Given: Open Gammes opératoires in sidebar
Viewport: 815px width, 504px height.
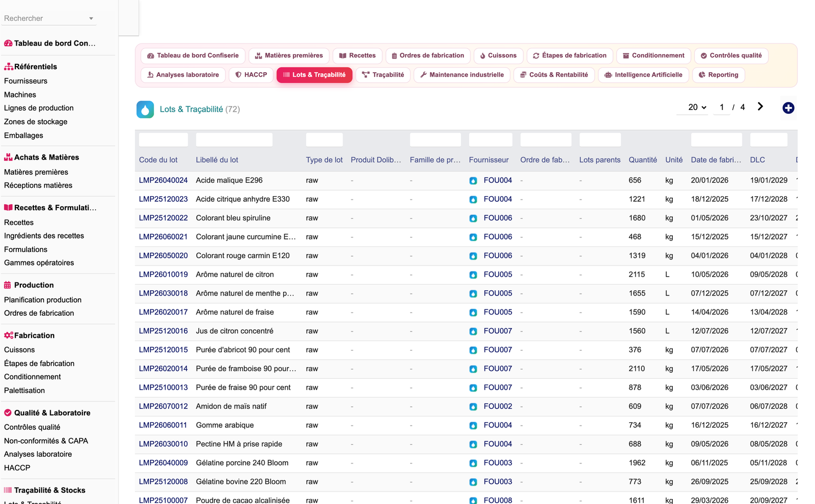Looking at the screenshot, I should pos(39,263).
